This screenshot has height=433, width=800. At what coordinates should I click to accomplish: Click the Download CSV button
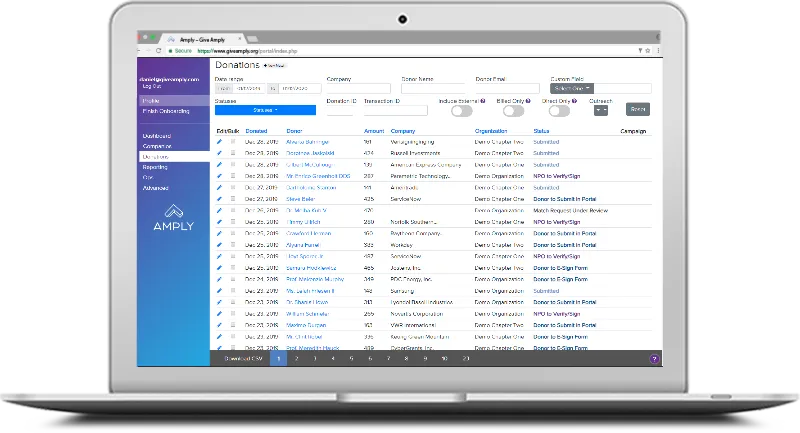(x=243, y=359)
